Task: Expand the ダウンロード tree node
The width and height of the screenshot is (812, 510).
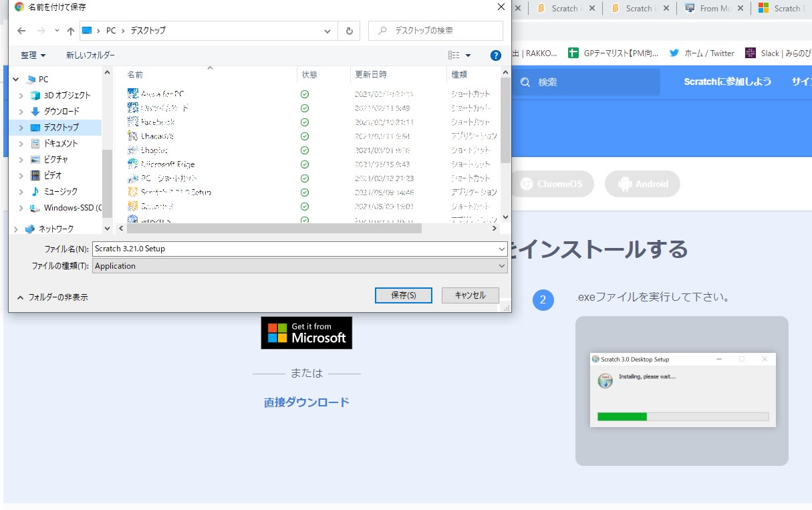Action: [x=21, y=112]
